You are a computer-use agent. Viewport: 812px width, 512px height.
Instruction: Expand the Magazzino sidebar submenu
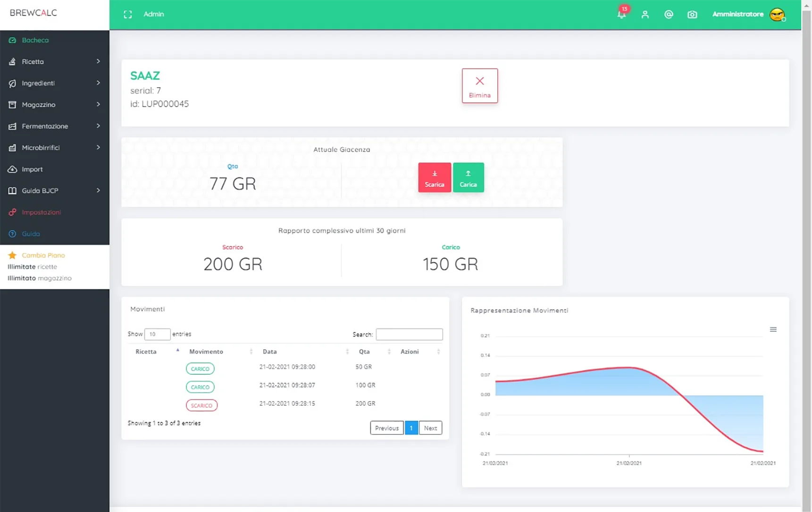(x=55, y=104)
